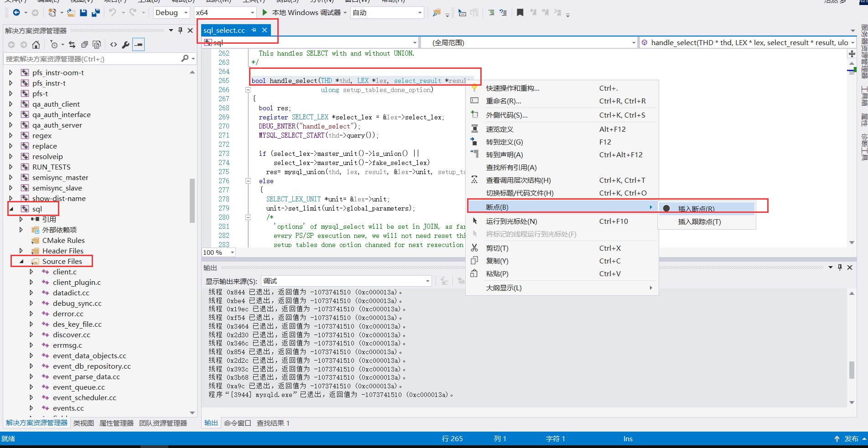Open the 显示输出来源 调试 dropdown
Image resolution: width=868 pixels, height=448 pixels.
pos(346,281)
